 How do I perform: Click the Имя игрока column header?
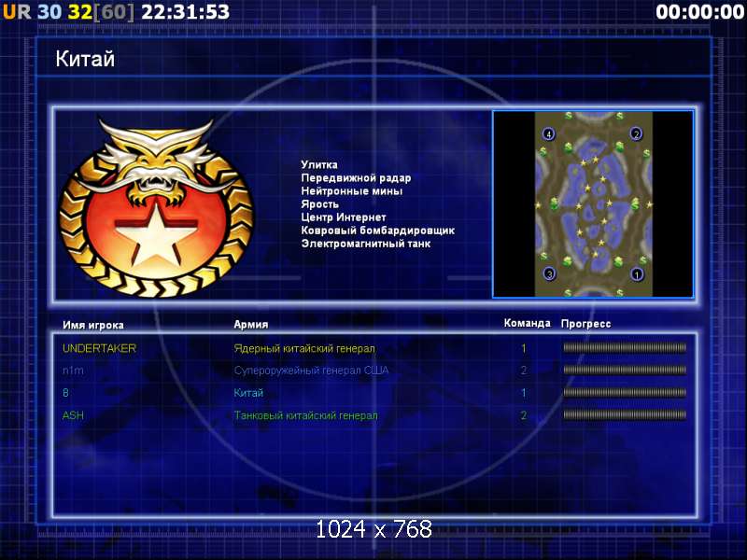click(93, 325)
